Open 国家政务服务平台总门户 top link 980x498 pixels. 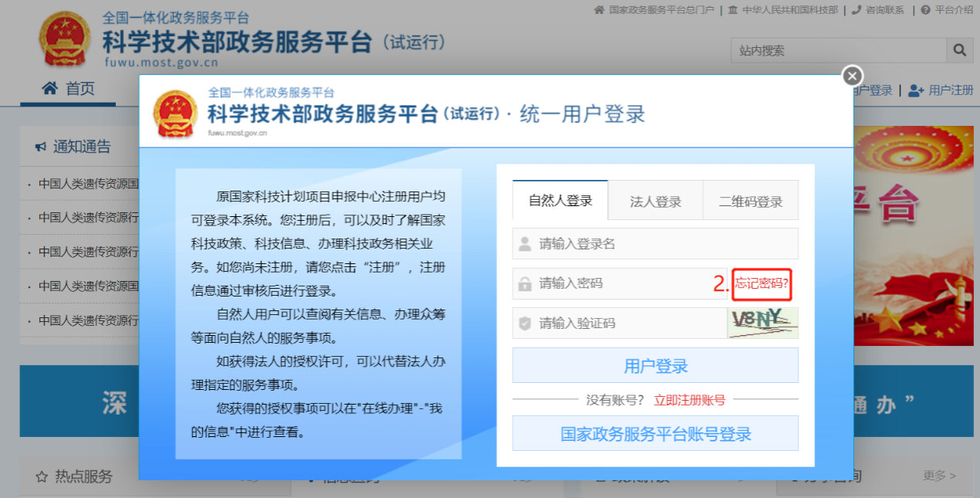[x=661, y=10]
